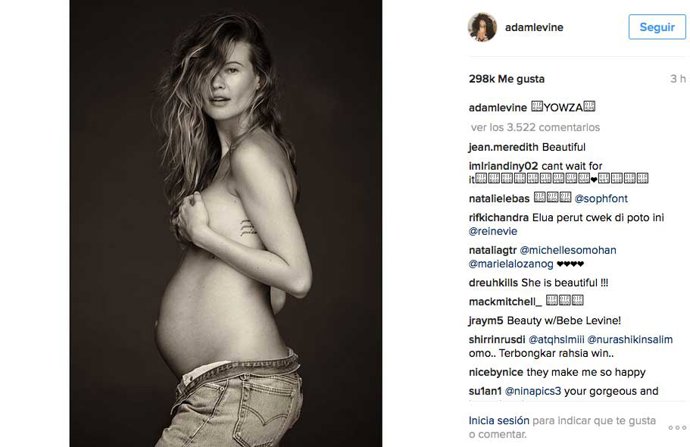This screenshot has width=690, height=447.
Task: Click the '3 h' post timestamp
Action: (x=678, y=79)
